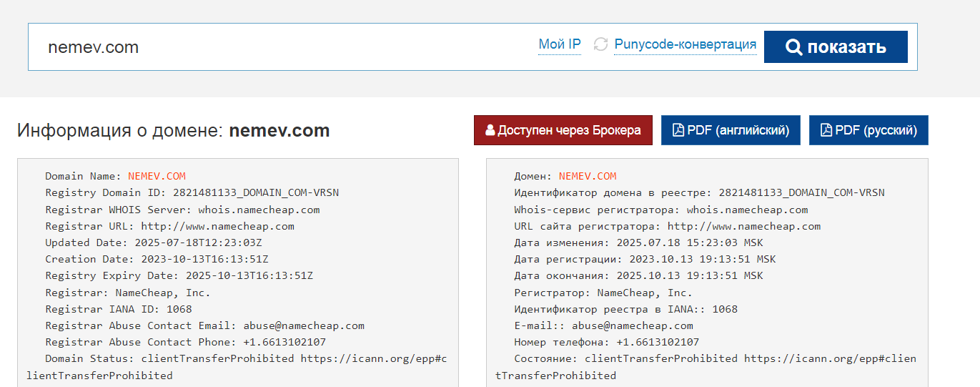Screen dimensions: 980x387
Task: Click orange NEMEV.COM next to Domain Name
Action: (x=157, y=176)
